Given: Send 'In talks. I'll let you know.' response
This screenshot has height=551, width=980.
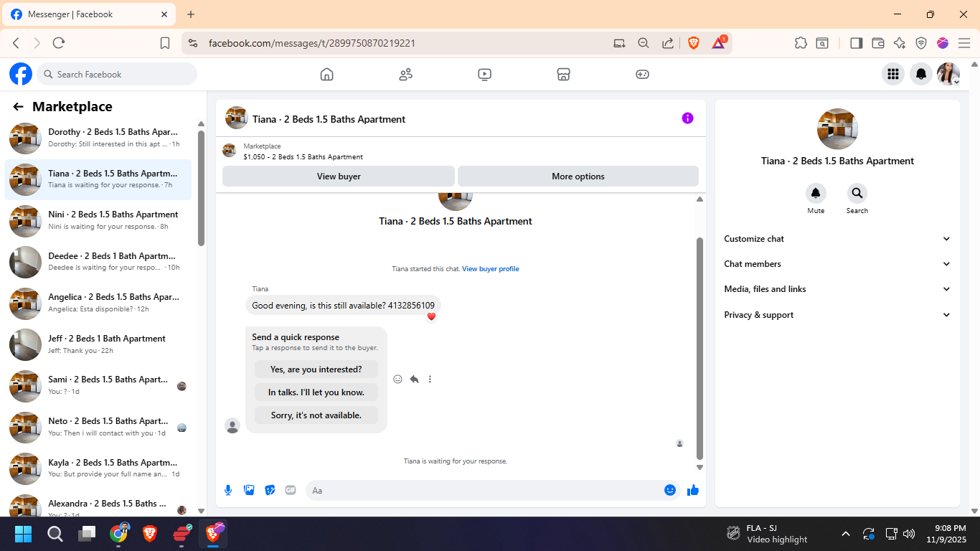Looking at the screenshot, I should pyautogui.click(x=316, y=392).
